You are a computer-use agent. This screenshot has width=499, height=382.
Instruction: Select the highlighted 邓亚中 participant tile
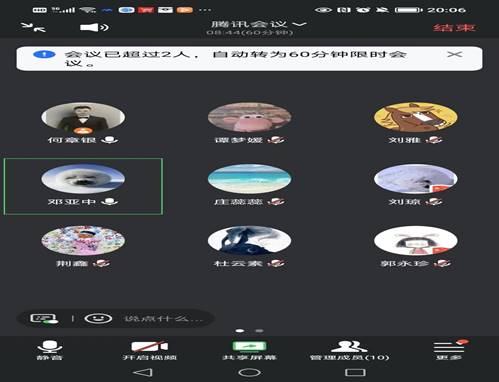(x=83, y=186)
